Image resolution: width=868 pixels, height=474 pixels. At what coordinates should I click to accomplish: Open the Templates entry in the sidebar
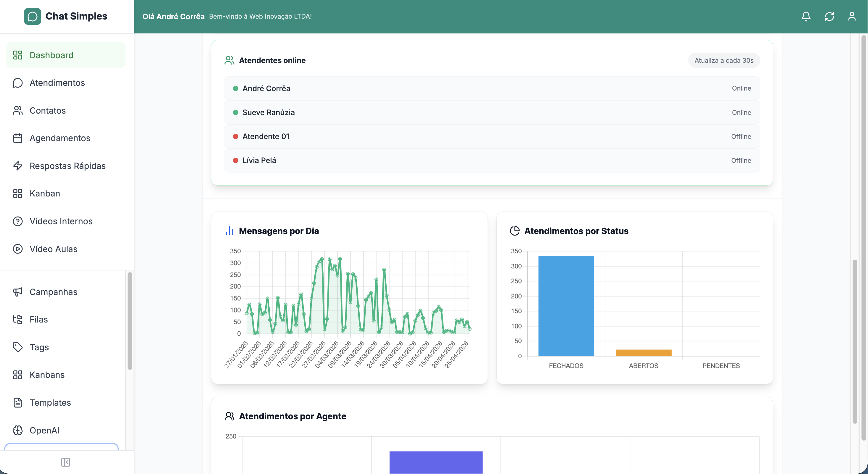pos(50,403)
